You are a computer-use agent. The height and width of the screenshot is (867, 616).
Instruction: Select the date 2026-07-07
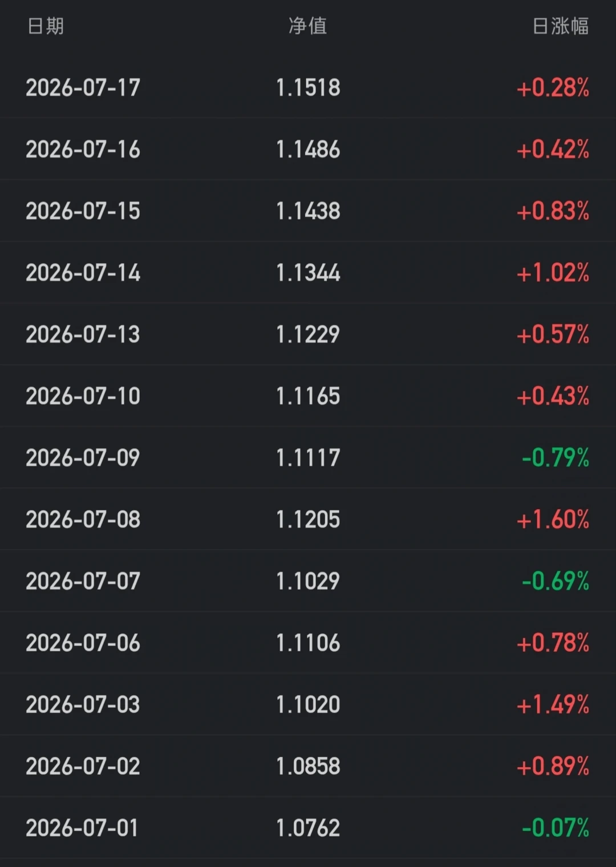click(x=83, y=581)
